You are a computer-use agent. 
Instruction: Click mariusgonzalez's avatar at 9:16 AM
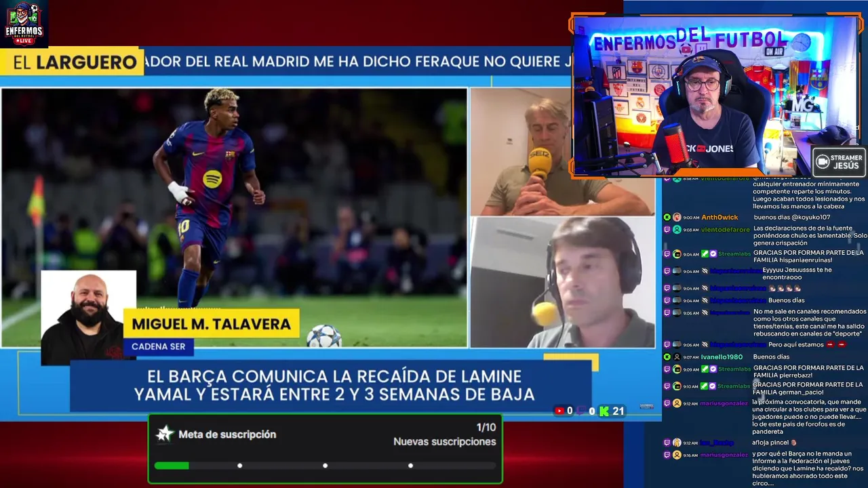coord(677,455)
